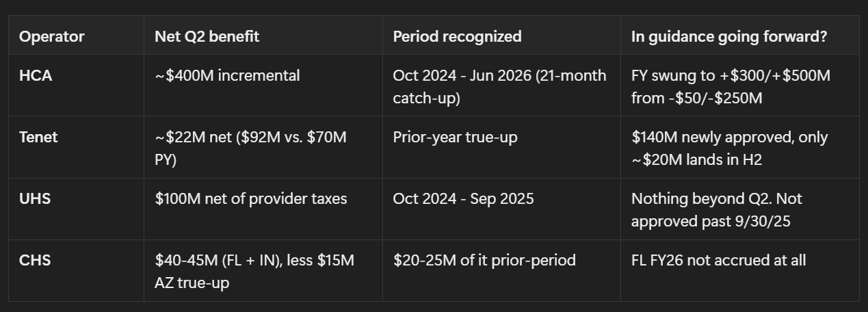Click the FL FY26 not accrued cell

point(739,270)
